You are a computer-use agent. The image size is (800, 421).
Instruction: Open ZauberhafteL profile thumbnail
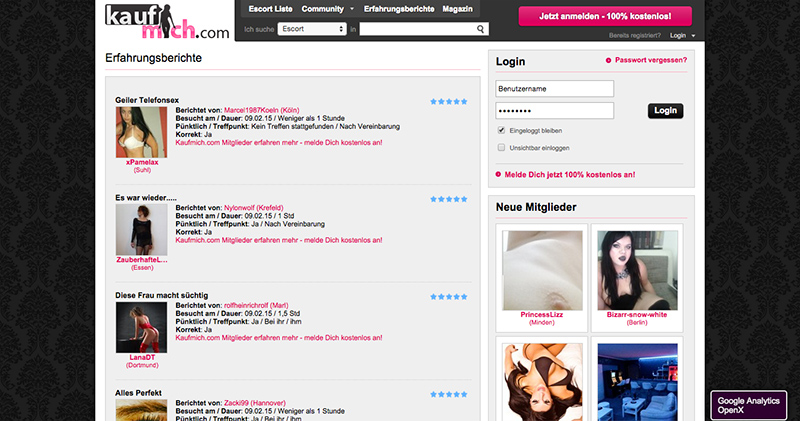coord(141,230)
